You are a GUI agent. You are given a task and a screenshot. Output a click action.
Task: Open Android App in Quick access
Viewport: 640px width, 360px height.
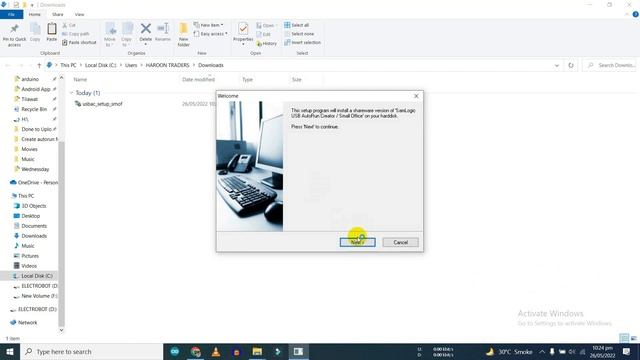(x=36, y=89)
